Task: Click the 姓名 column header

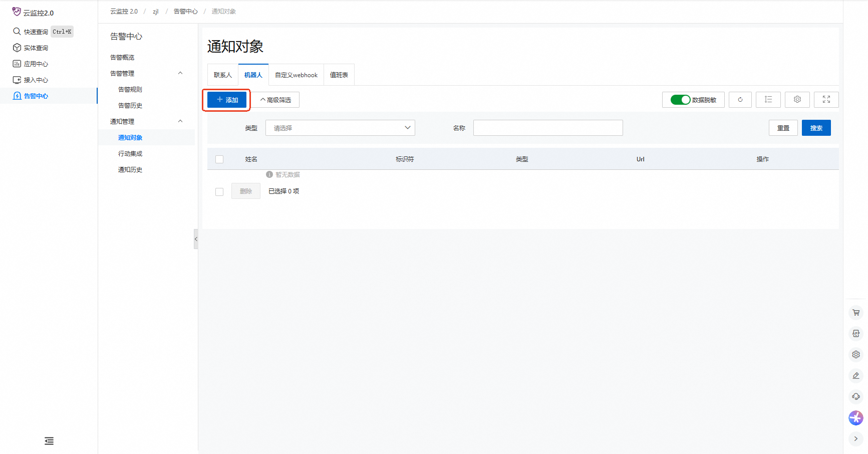Action: 251,159
